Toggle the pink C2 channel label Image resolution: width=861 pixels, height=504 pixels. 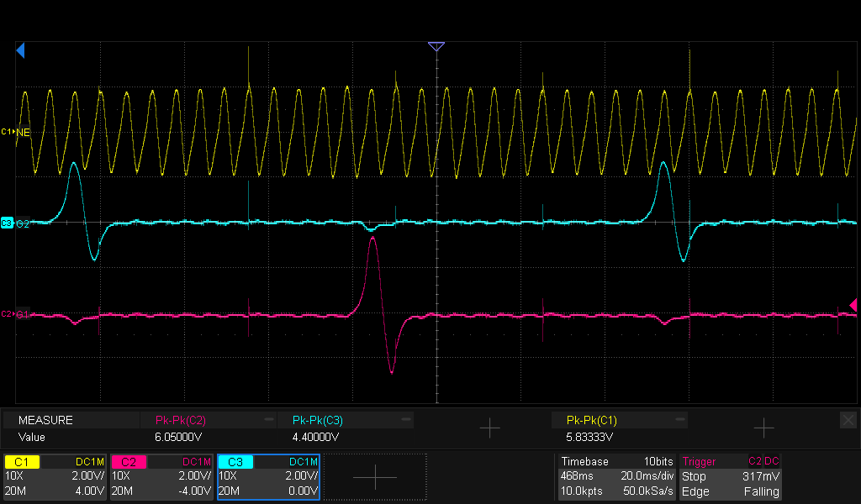pos(129,462)
